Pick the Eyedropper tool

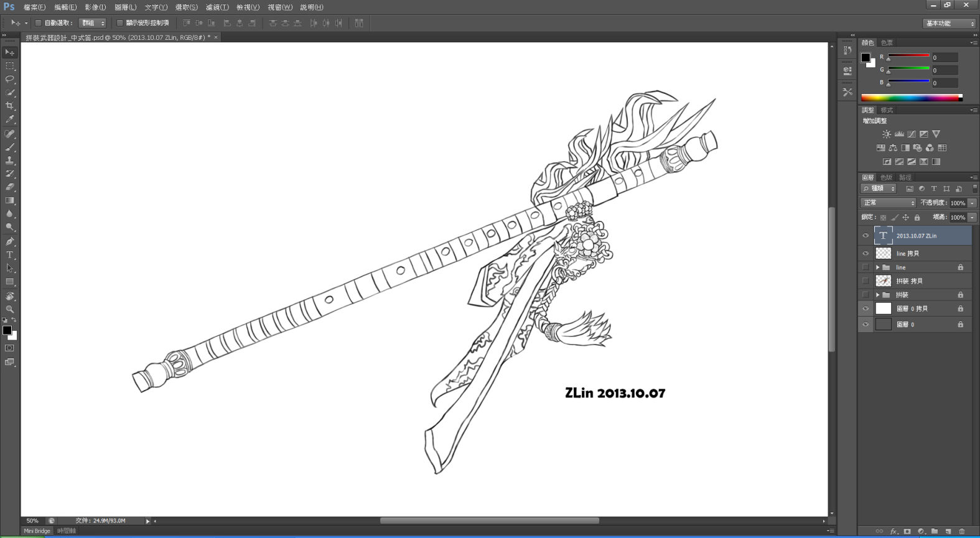[10, 119]
